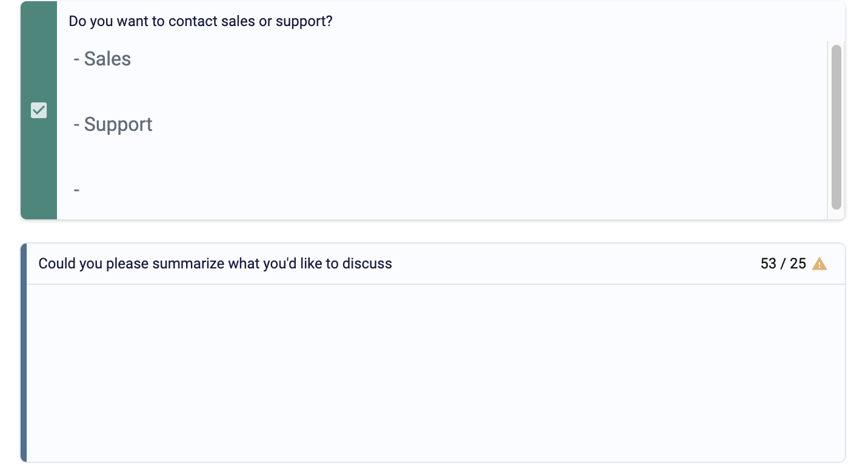
Task: Click the orange warning triangle icon
Action: tap(820, 264)
